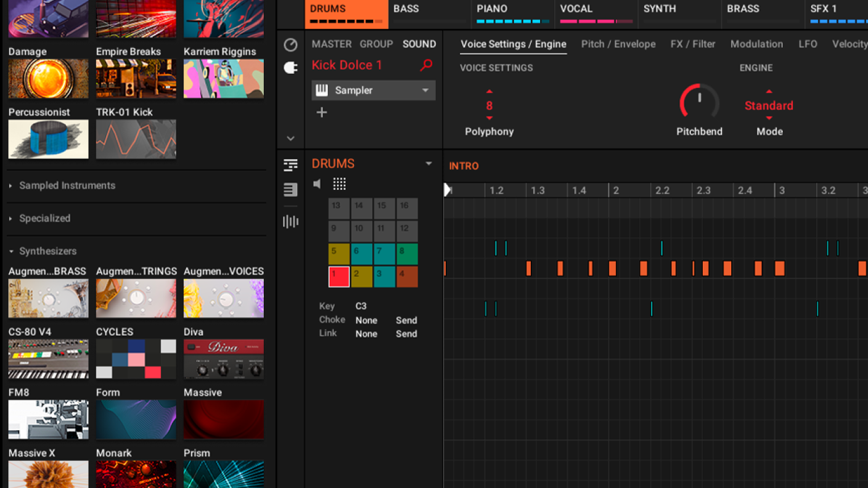Click the Standard engine mode value
Image resolution: width=868 pixels, height=488 pixels.
(x=769, y=105)
